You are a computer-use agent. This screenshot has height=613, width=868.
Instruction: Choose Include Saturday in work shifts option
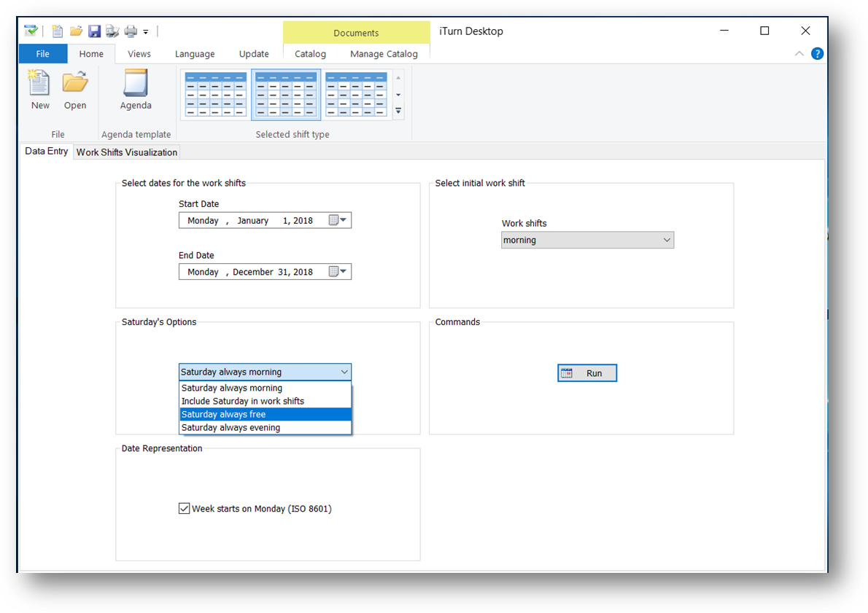tap(266, 401)
